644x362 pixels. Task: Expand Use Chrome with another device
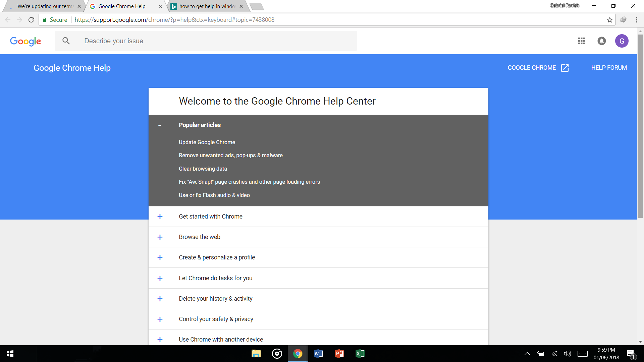[160, 340]
